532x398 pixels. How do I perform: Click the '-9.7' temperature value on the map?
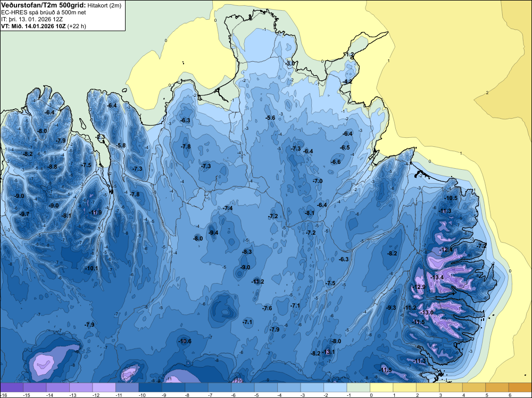click(25, 214)
